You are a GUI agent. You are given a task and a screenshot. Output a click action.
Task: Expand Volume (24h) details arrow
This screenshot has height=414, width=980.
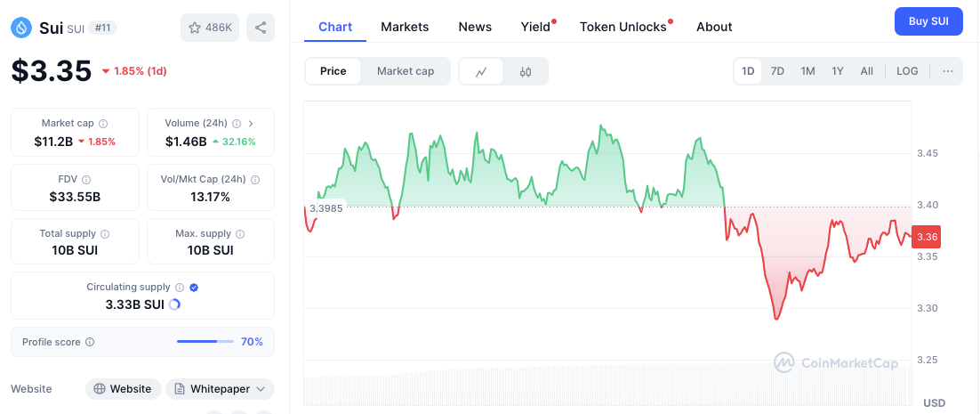pyautogui.click(x=251, y=124)
